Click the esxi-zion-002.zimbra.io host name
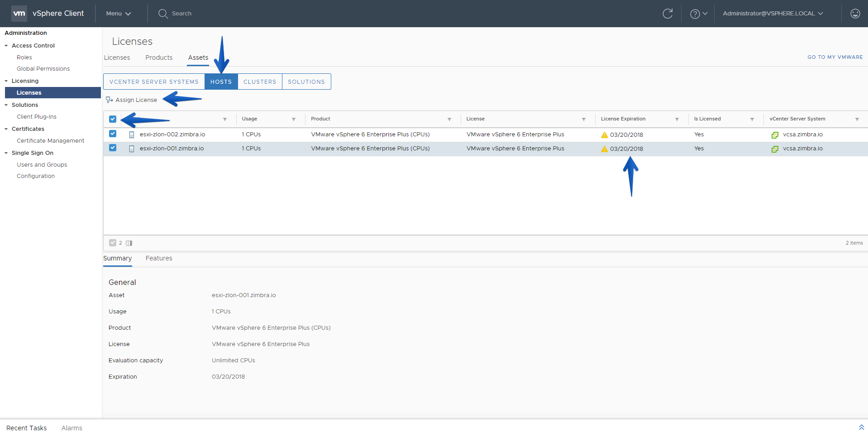The height and width of the screenshot is (433, 868). click(x=172, y=135)
